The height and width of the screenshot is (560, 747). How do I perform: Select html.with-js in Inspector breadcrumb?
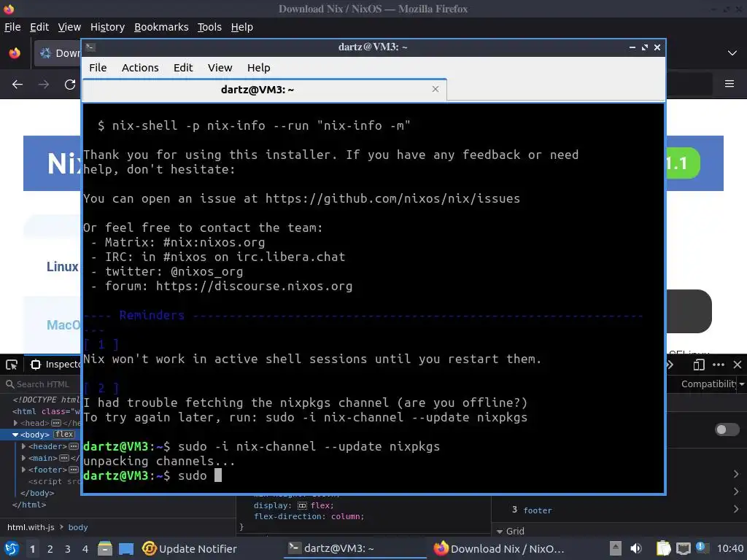coord(31,527)
